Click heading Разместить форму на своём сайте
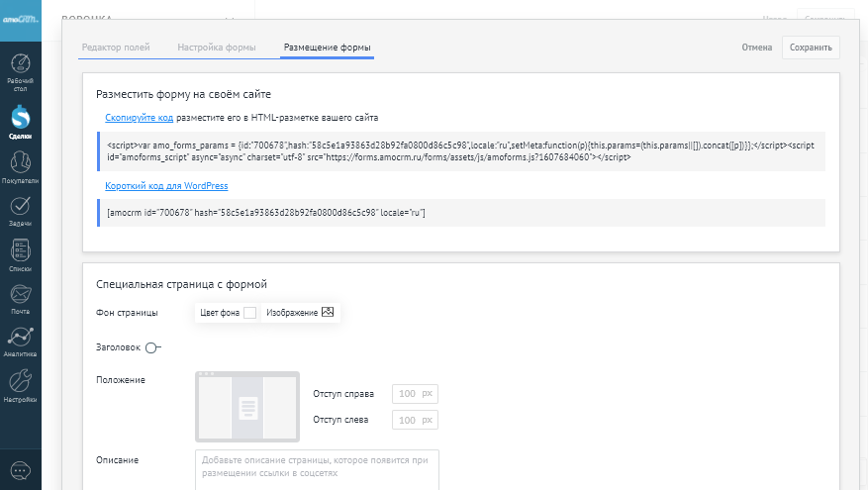868x490 pixels. [x=183, y=94]
